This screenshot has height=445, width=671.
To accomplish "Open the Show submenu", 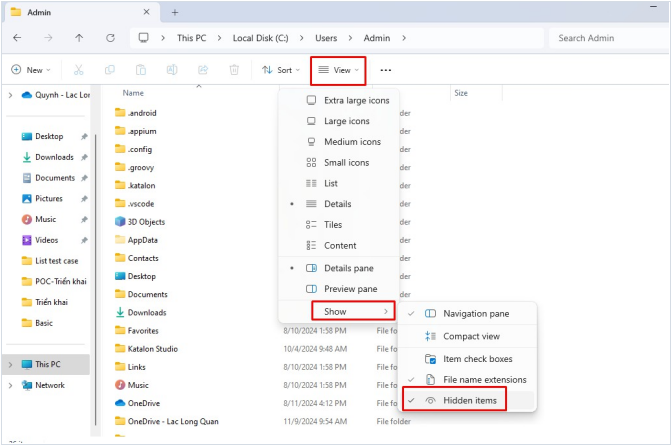I will click(x=336, y=311).
